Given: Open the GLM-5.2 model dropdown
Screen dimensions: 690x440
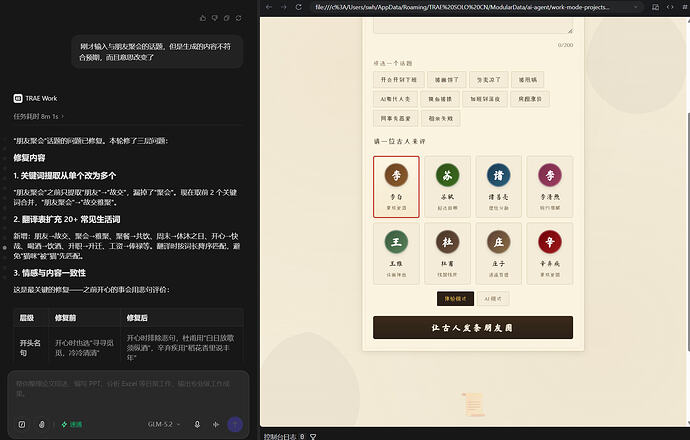Looking at the screenshot, I should (164, 424).
